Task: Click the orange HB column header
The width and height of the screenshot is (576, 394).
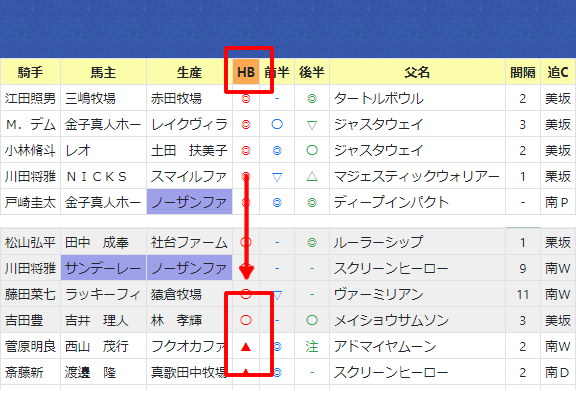Action: pos(246,72)
